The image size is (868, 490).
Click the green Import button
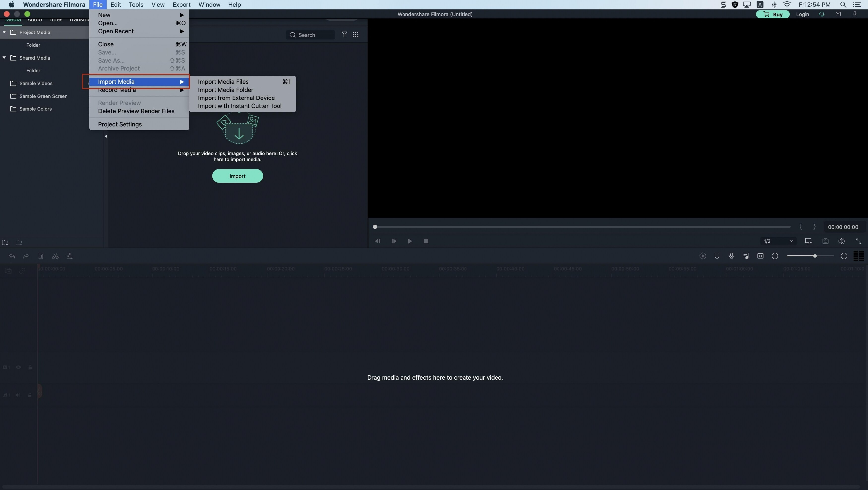[x=237, y=176]
